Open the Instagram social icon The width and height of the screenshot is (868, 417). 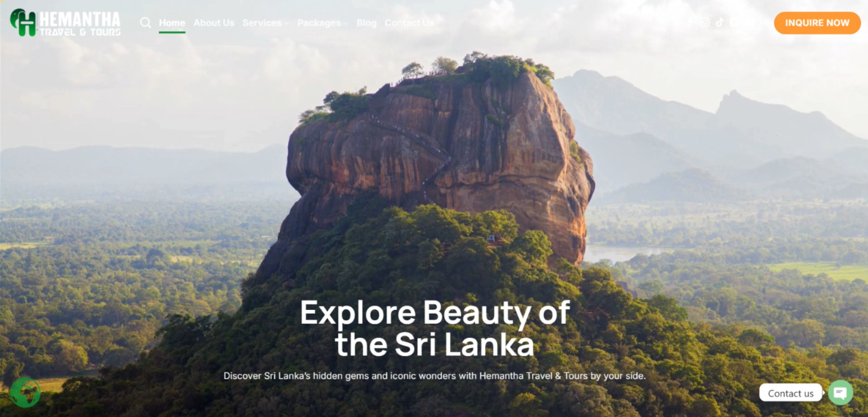coord(705,22)
